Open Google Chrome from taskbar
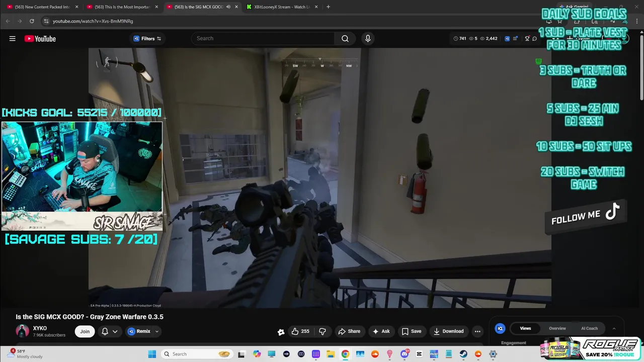The image size is (644, 362). point(345,354)
